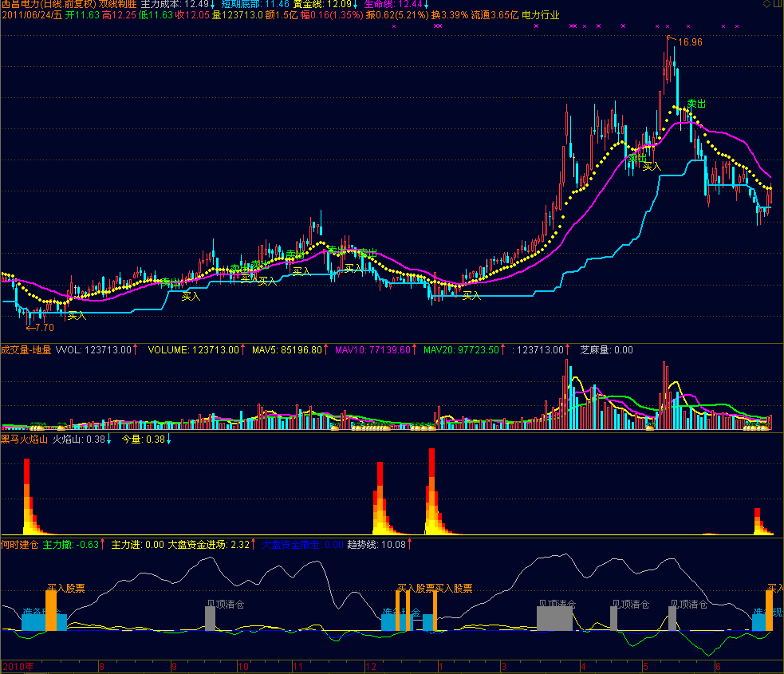Viewport: 784px width, 674px height.
Task: Click month 8 on the time axis
Action: 101,667
